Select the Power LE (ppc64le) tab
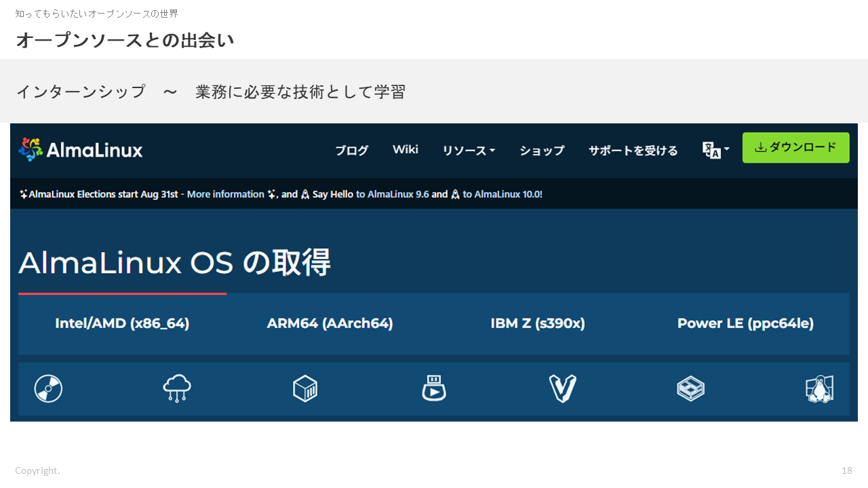The image size is (868, 488). coord(745,323)
